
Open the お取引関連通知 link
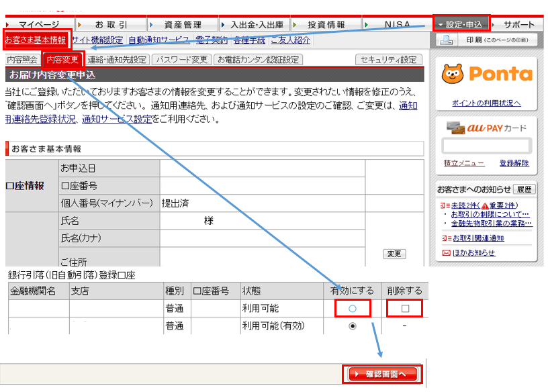click(478, 238)
